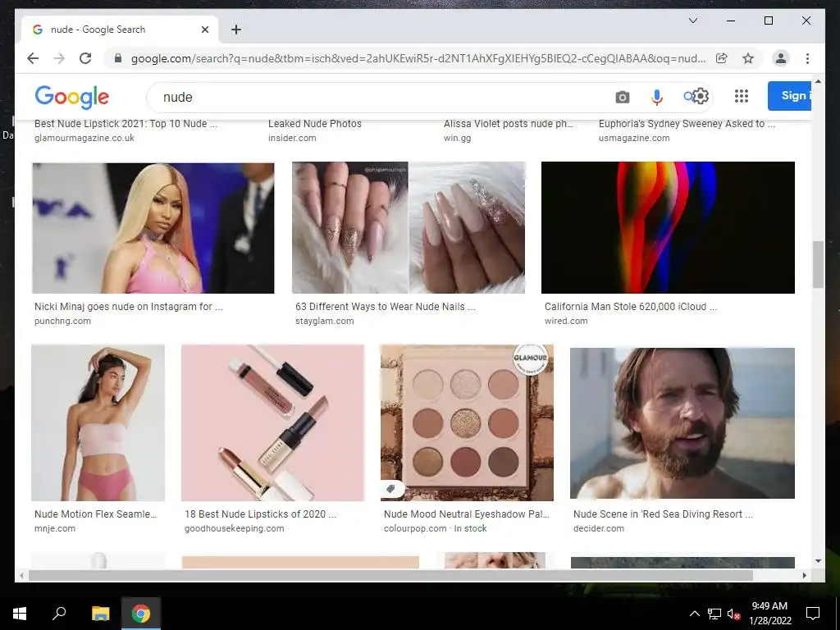Switch to Chrome on the taskbar
This screenshot has height=630, width=840.
click(x=141, y=614)
